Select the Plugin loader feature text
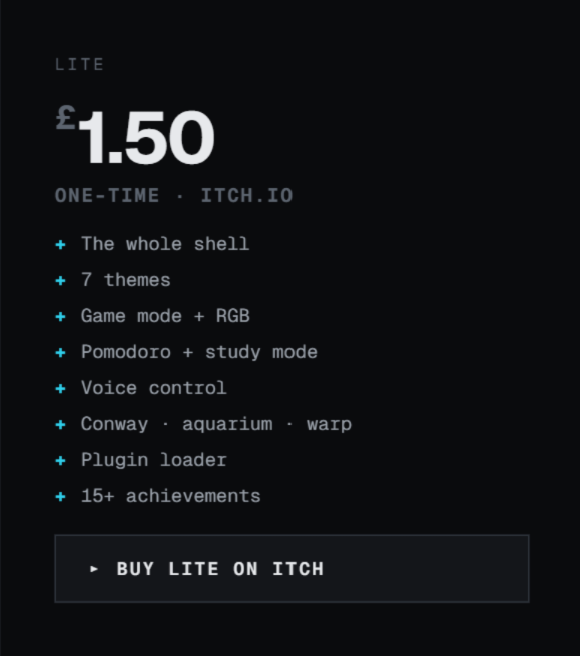This screenshot has width=580, height=656. (x=154, y=460)
